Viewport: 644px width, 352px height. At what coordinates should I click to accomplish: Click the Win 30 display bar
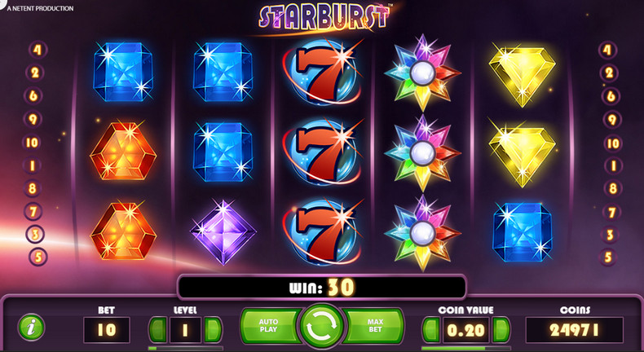coord(322,287)
